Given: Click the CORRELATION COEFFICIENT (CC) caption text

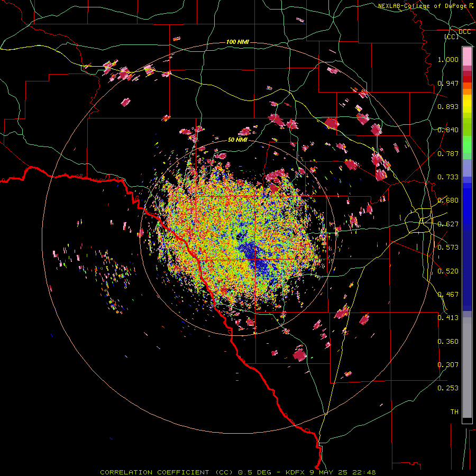Looking at the screenshot, I should [167, 472].
